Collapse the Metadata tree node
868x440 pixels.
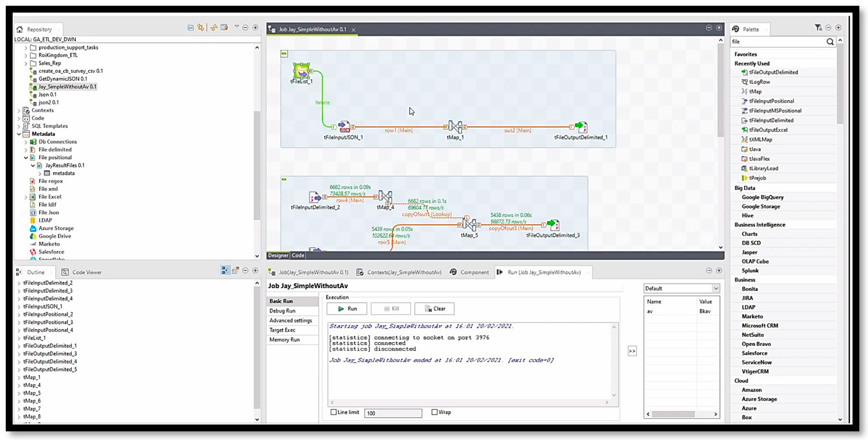pos(19,134)
